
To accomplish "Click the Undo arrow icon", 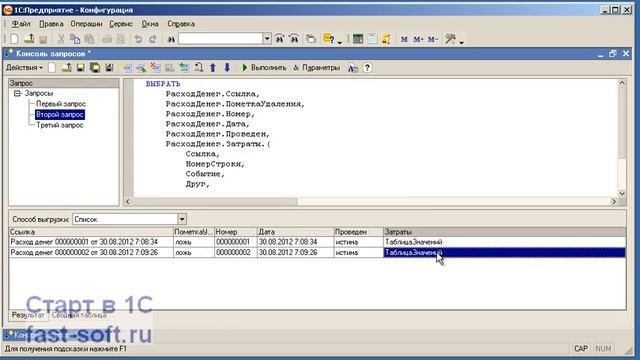I will pyautogui.click(x=138, y=39).
